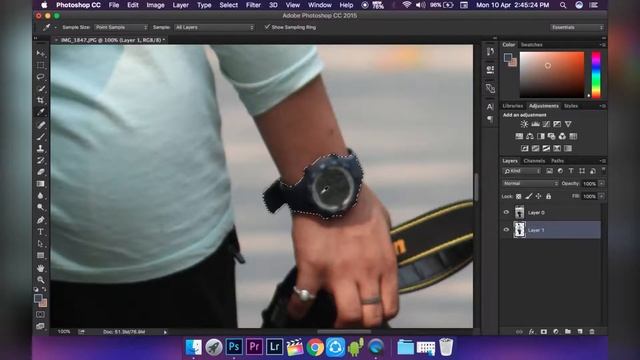The width and height of the screenshot is (640, 360).
Task: Select the Crop tool
Action: click(x=40, y=100)
